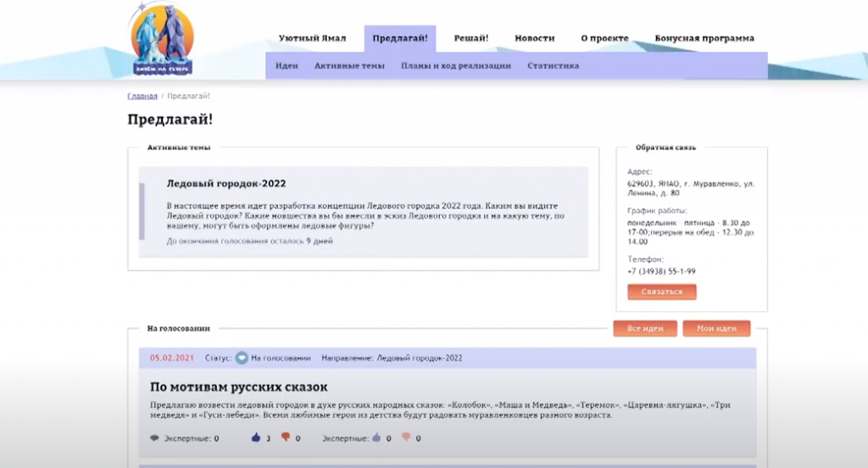Open the "Новости" page
Image resolution: width=868 pixels, height=468 pixels.
pyautogui.click(x=534, y=38)
